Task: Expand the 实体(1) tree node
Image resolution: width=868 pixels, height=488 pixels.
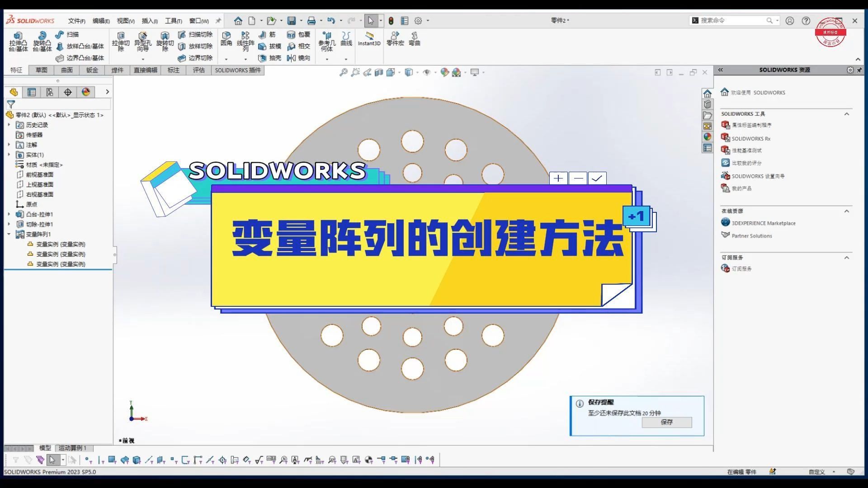Action: [x=9, y=155]
